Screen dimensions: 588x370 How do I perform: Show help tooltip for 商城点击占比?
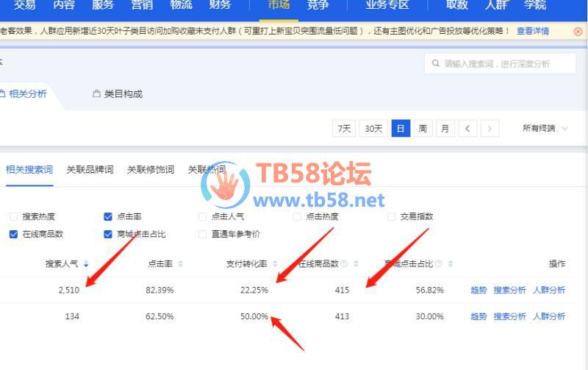(438, 264)
